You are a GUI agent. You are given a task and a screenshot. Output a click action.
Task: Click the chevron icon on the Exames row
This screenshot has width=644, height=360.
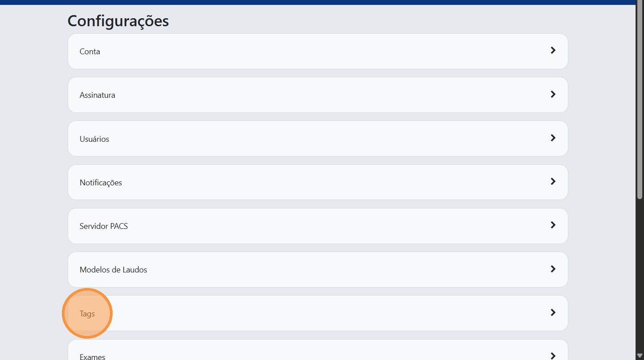[x=553, y=356]
